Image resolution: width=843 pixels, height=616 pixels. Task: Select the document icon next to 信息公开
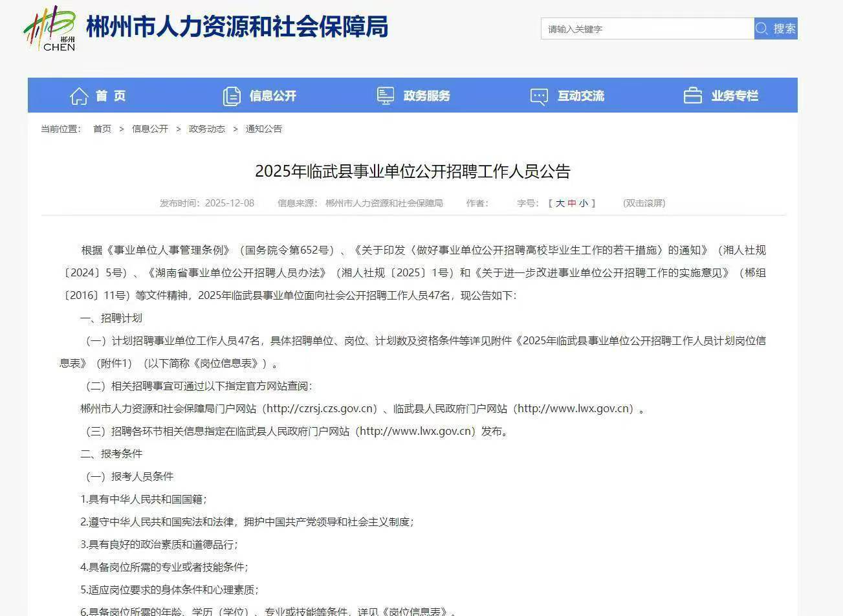click(231, 95)
